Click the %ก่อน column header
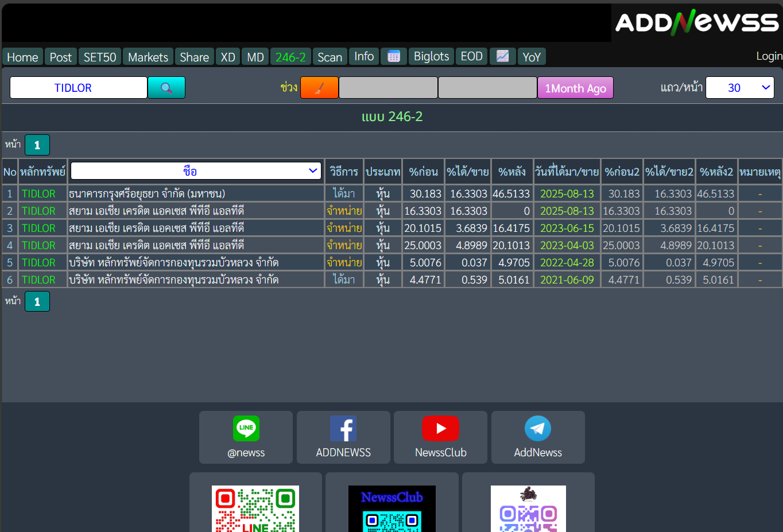783x532 pixels. [424, 171]
